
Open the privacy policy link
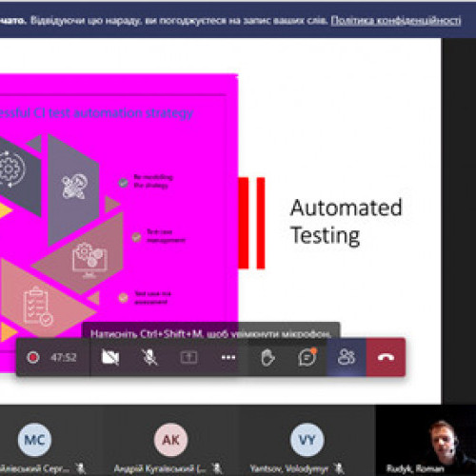click(x=396, y=21)
